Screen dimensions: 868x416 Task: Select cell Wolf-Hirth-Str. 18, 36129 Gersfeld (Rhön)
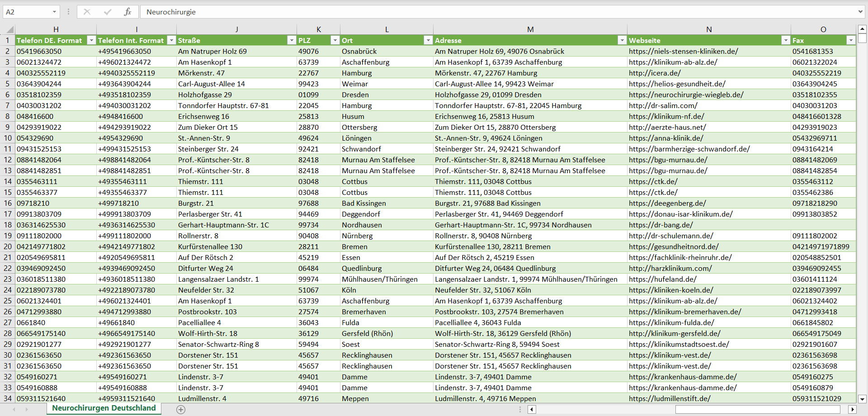530,333
